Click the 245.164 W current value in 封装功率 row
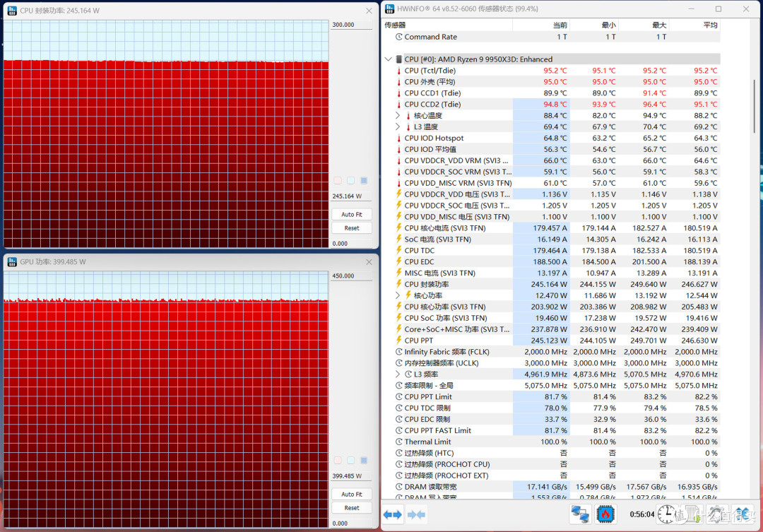Viewport: 763px width, 532px height. point(549,284)
